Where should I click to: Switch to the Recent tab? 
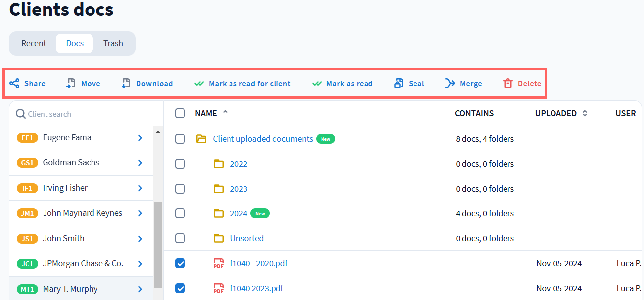(x=34, y=43)
